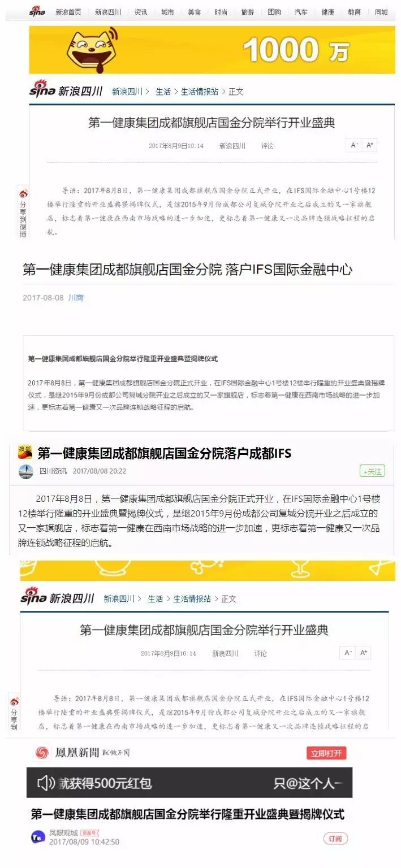401x868 pixels.
Task: Click the small Sina logo in top navigation
Action: [37, 10]
